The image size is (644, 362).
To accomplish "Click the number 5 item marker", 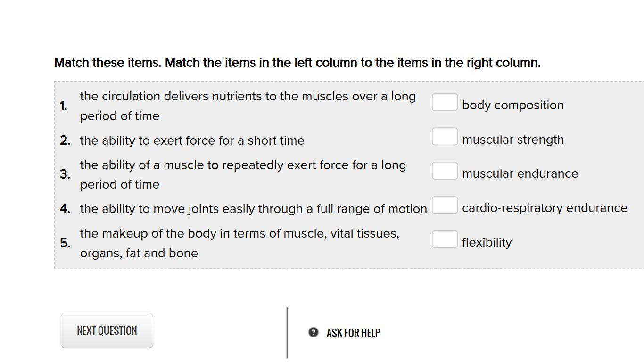I will (x=65, y=243).
